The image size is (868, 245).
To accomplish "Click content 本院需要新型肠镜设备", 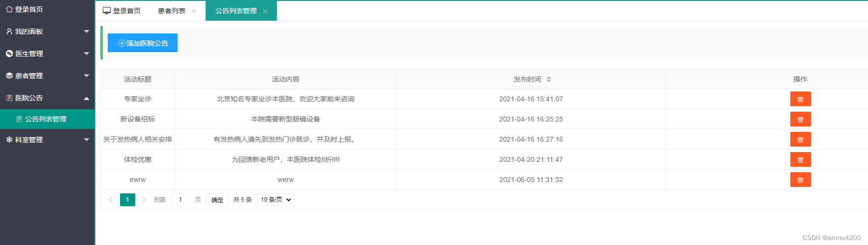I will (286, 119).
